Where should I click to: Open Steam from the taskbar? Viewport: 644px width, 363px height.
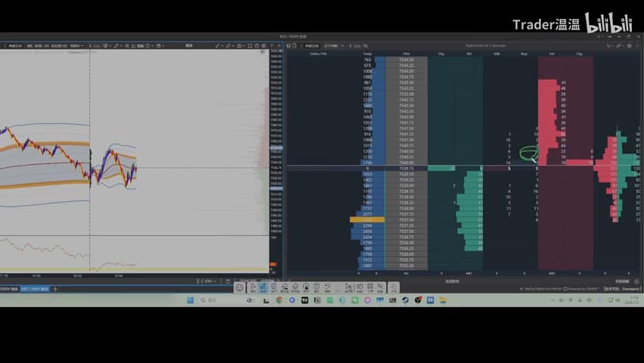coord(405,300)
